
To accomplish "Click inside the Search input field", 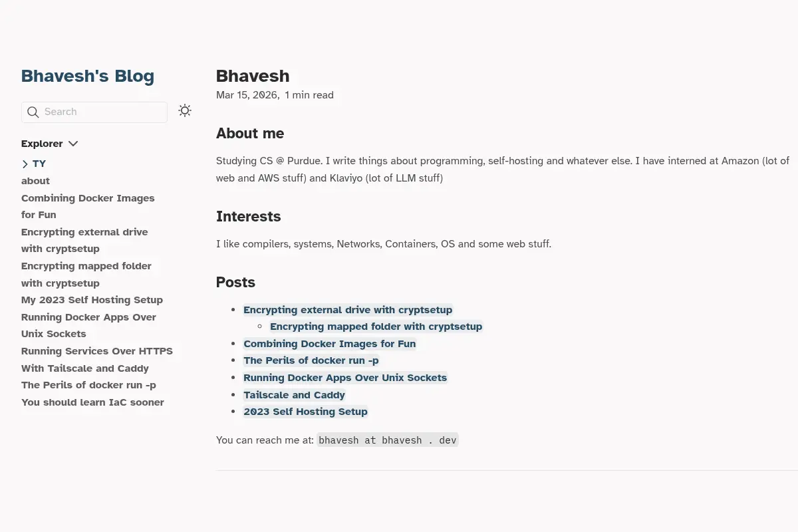I will (94, 112).
